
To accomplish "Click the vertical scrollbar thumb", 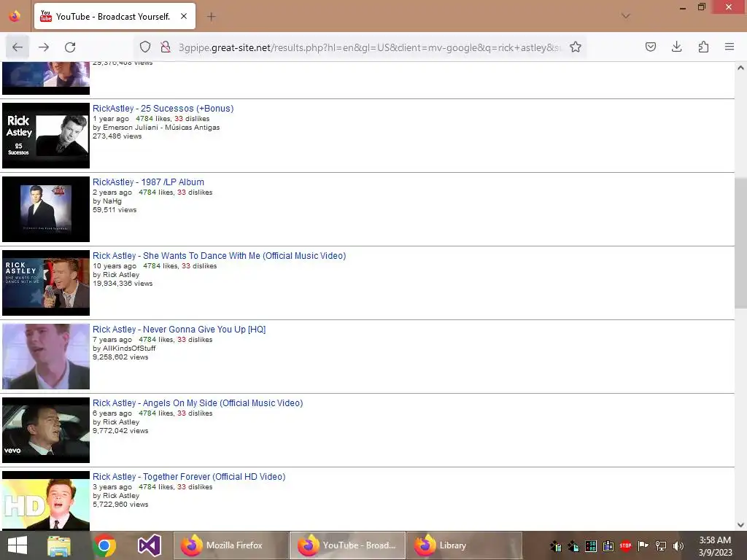I will point(740,243).
